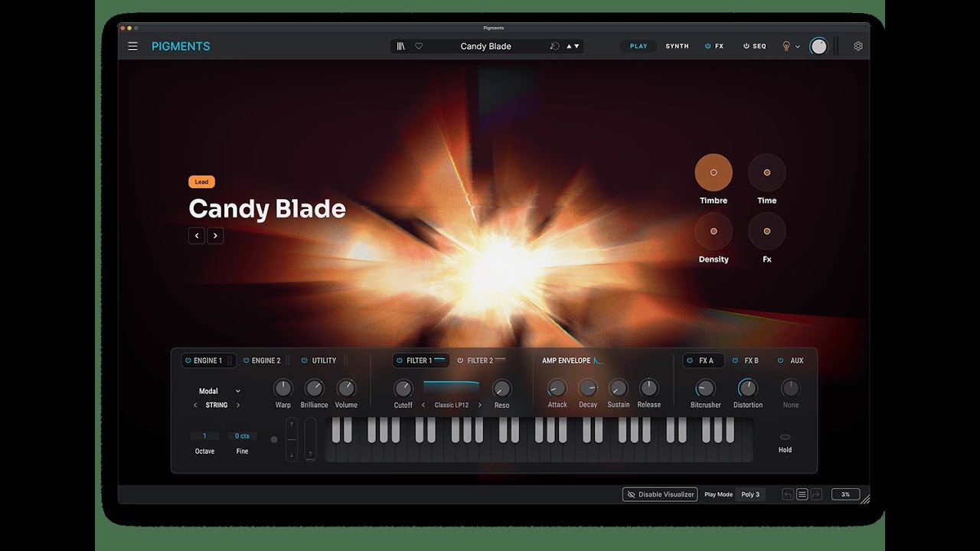Open the STRING model selector
The width and height of the screenshot is (980, 551).
(x=217, y=405)
